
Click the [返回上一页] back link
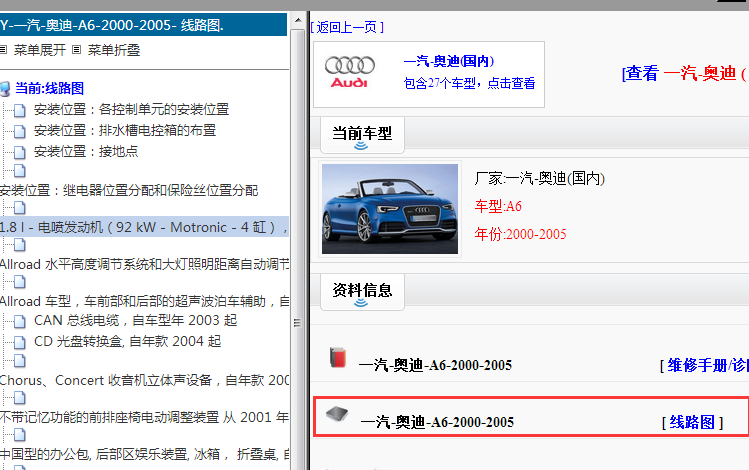[347, 27]
